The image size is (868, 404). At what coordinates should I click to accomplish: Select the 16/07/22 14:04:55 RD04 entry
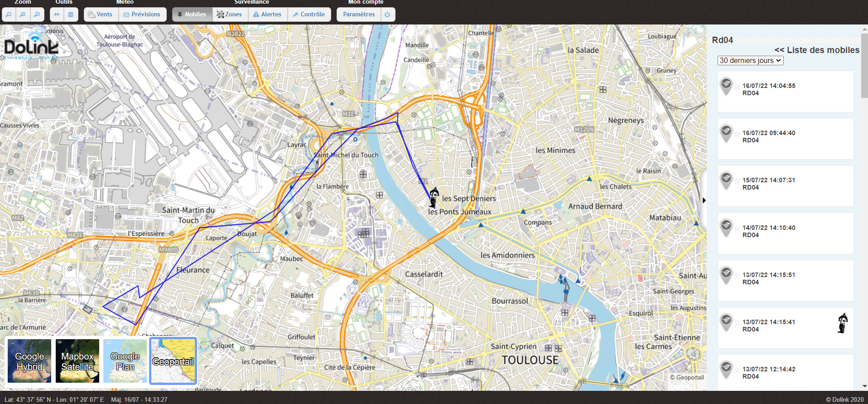(x=785, y=90)
